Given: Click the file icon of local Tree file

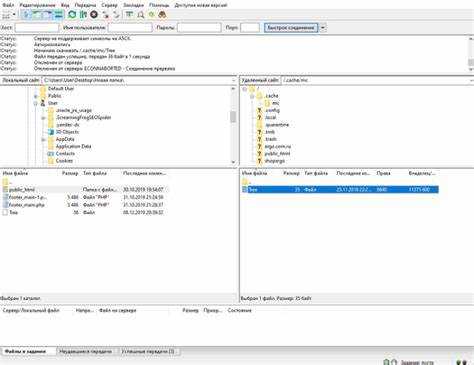Looking at the screenshot, I should pos(5,212).
